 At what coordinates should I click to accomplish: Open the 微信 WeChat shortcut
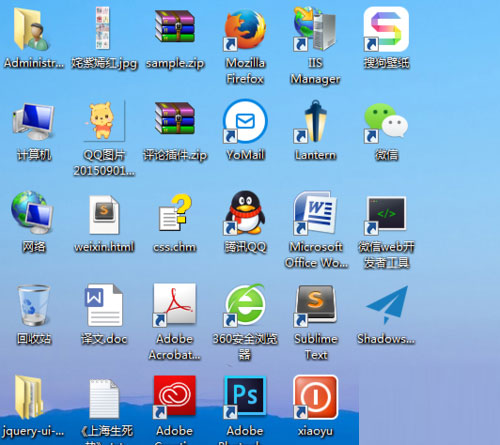click(386, 122)
